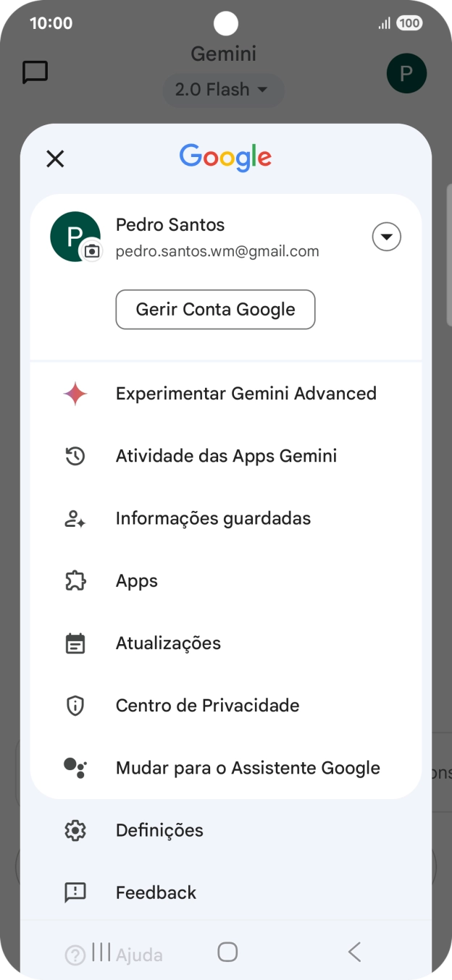Open Atividade das Apps Gemini history icon
This screenshot has height=980, width=452.
(x=75, y=455)
